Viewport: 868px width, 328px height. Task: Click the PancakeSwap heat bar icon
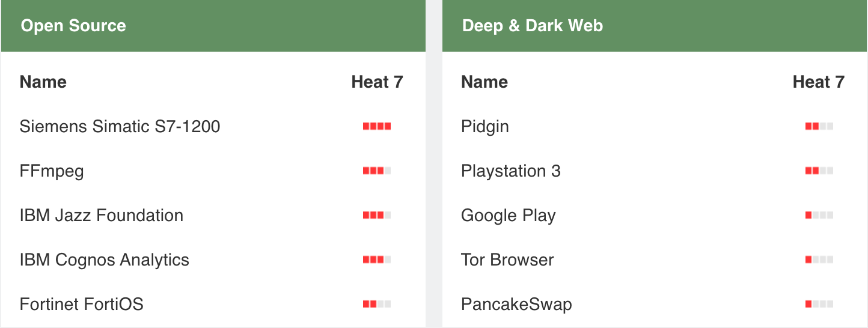pos(819,304)
